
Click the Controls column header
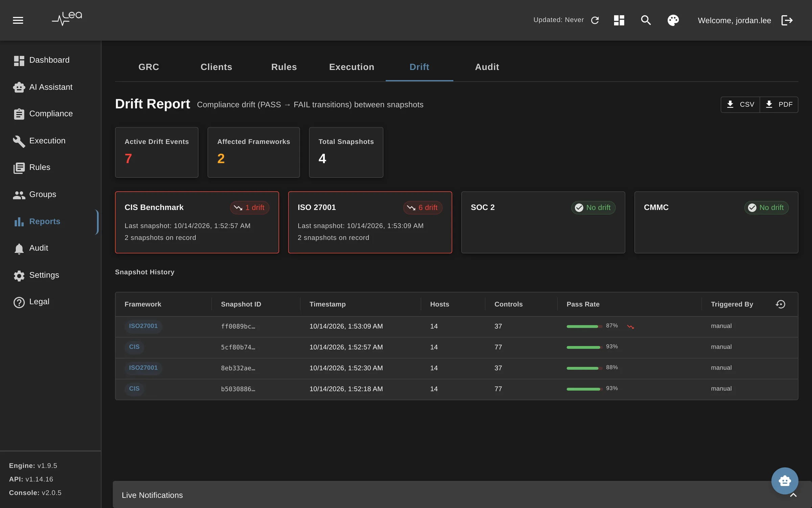[x=509, y=304]
